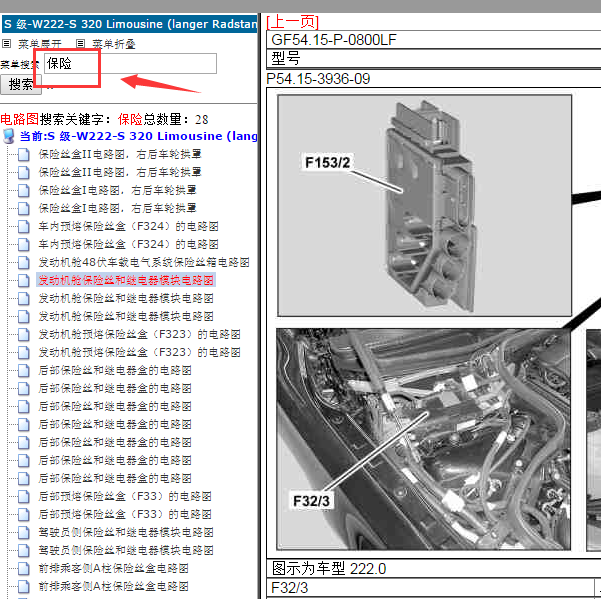601x599 pixels.
Task: Click the picture number P54.15-3936-09
Action: coord(318,79)
